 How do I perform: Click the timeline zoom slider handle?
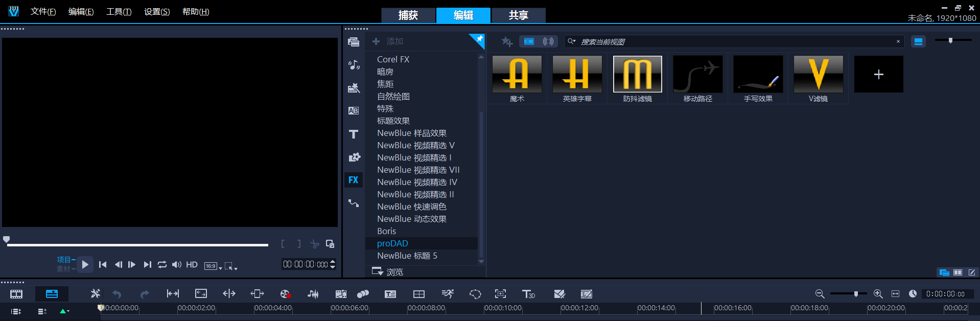click(856, 294)
